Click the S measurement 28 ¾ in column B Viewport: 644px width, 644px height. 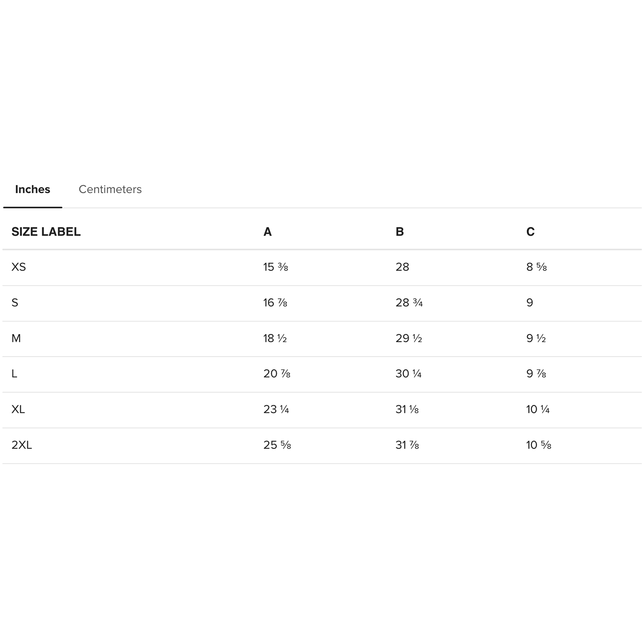(409, 303)
